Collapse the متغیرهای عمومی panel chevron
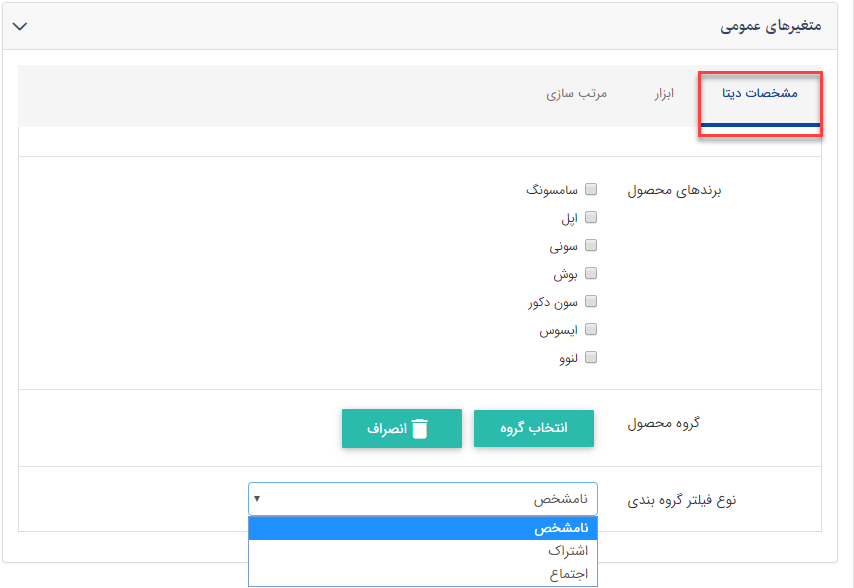 pyautogui.click(x=19, y=27)
